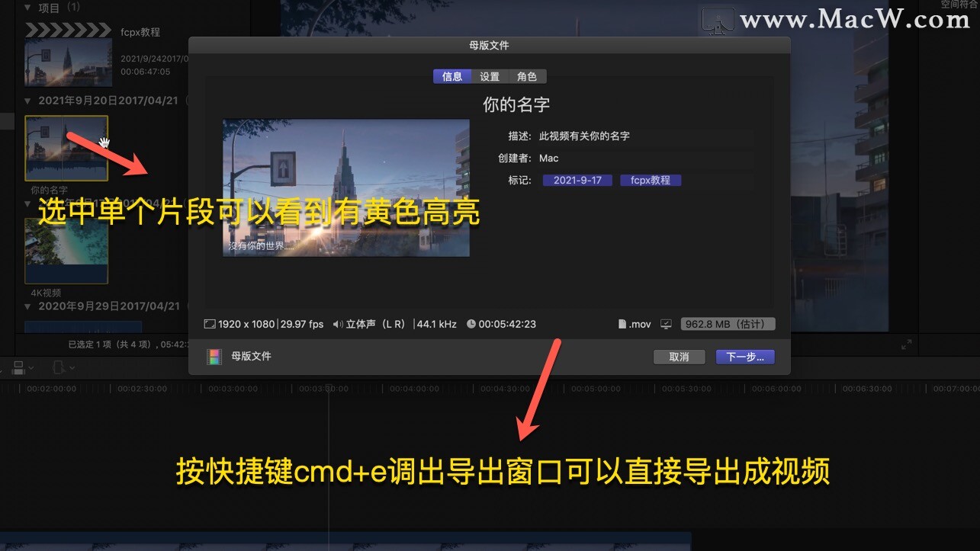Image resolution: width=980 pixels, height=551 pixels.
Task: Collapse the 2020年9月29日 event group
Action: 28,306
